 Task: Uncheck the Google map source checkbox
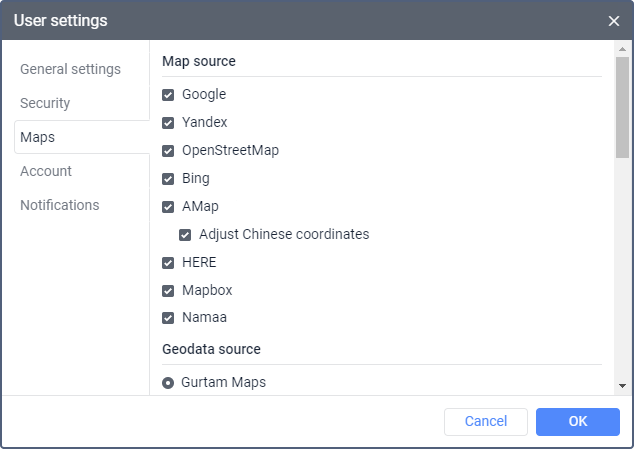point(168,95)
